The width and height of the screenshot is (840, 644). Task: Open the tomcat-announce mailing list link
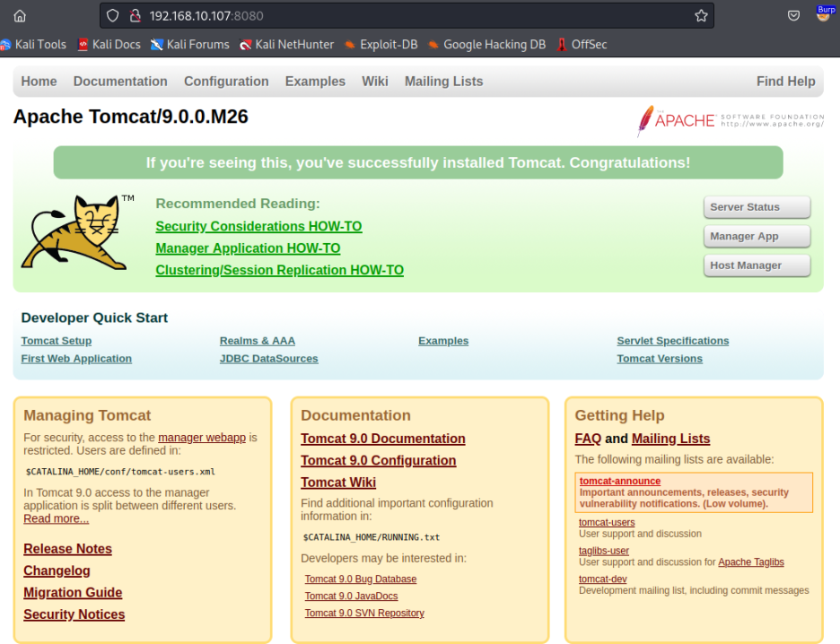click(620, 482)
